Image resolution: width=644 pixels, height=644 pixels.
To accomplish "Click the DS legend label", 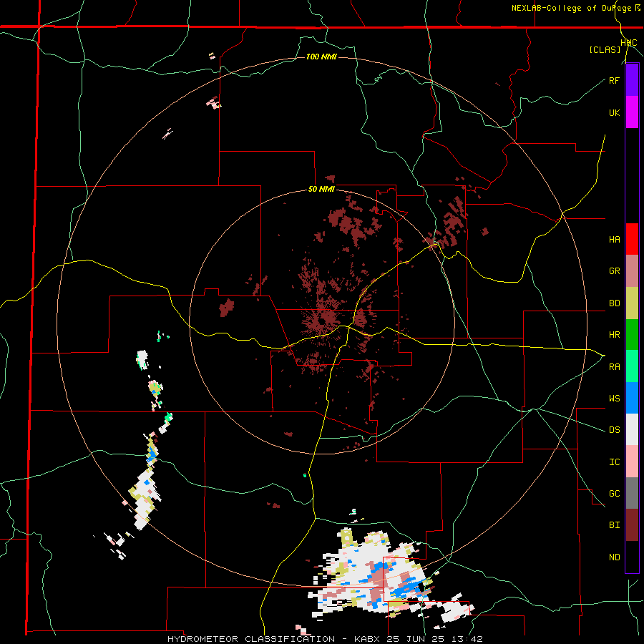I will [x=614, y=429].
